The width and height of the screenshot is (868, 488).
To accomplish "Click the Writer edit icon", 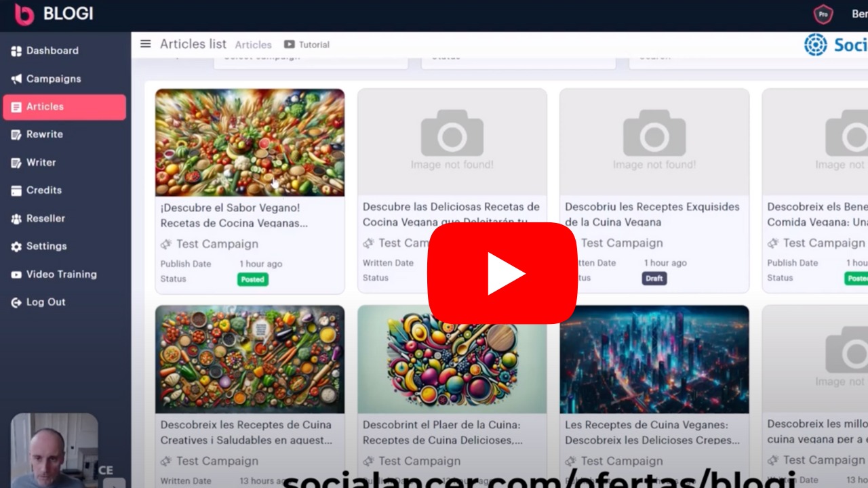I will click(16, 163).
